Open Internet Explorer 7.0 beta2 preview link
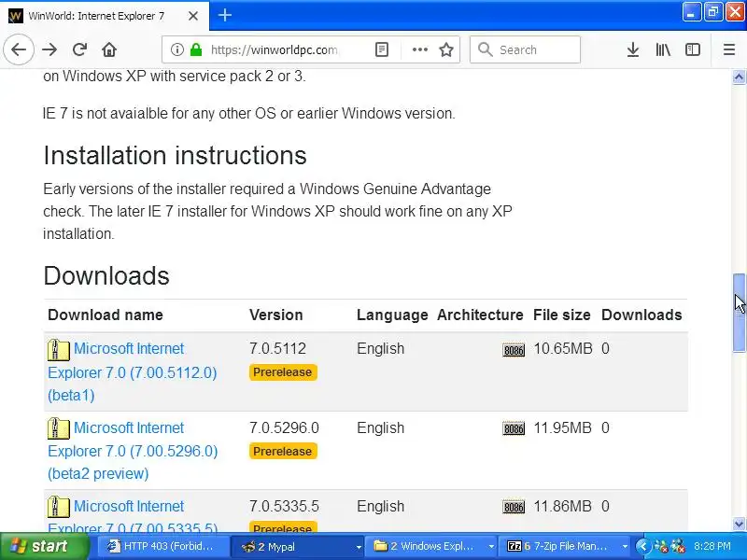This screenshot has height=560, width=747. [x=133, y=451]
